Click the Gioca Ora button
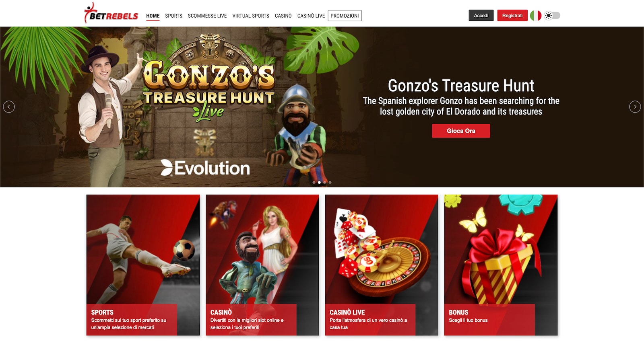 click(461, 131)
